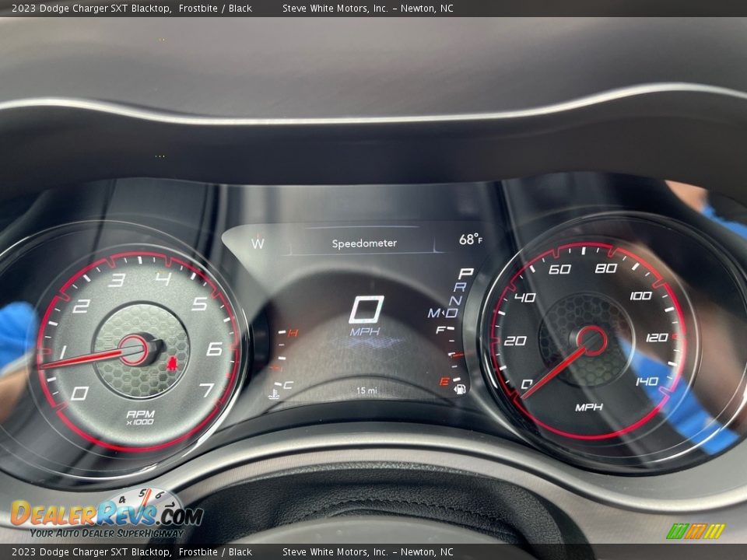
Task: Tap the '7' on the tachometer dial
Action: [x=206, y=390]
